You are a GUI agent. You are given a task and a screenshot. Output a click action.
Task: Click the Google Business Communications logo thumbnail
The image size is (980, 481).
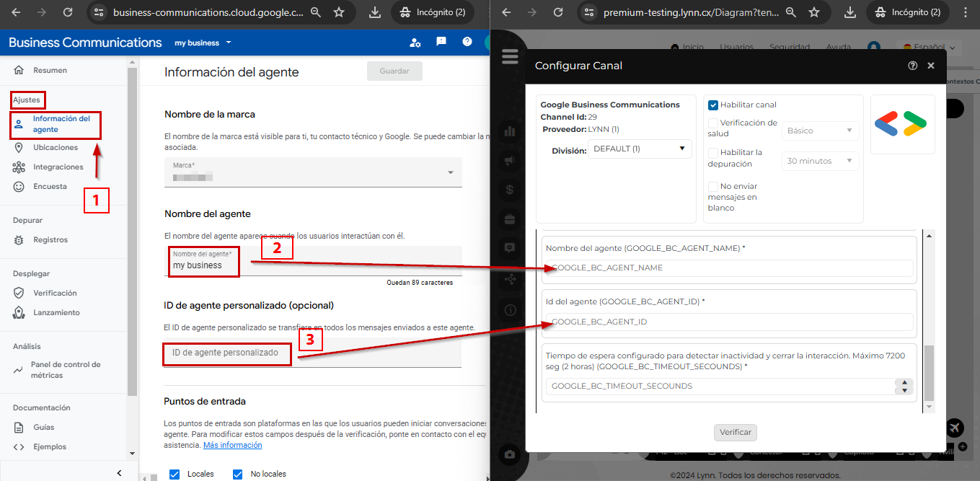coord(902,124)
